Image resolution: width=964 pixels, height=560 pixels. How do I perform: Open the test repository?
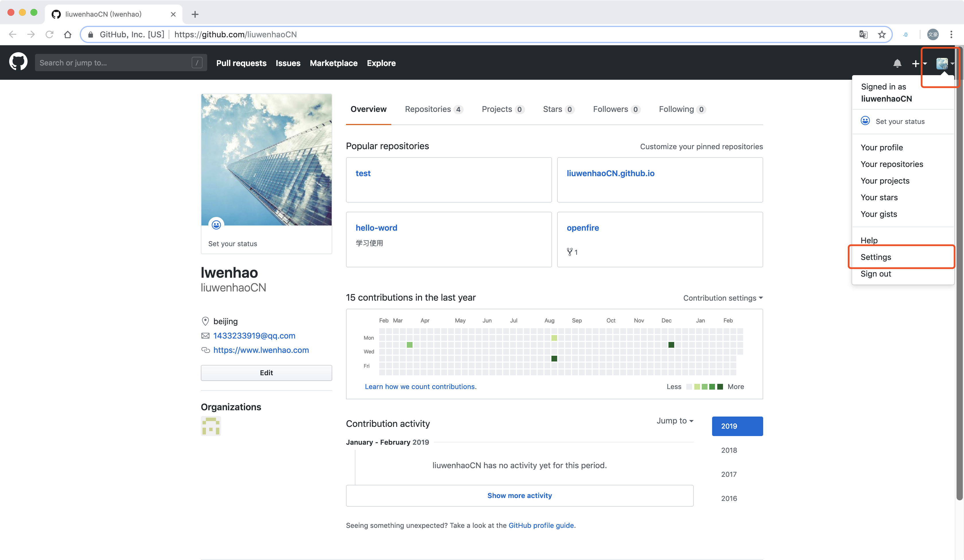363,173
